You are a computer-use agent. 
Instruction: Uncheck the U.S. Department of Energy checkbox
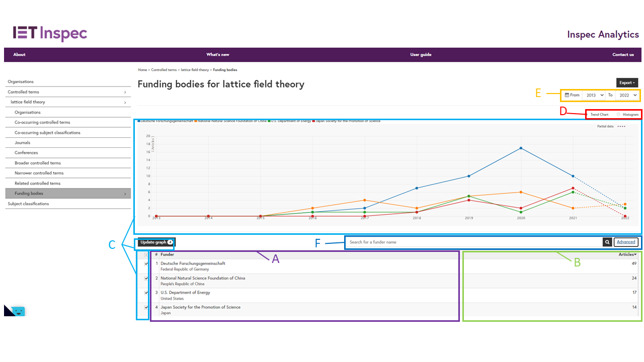(146, 293)
